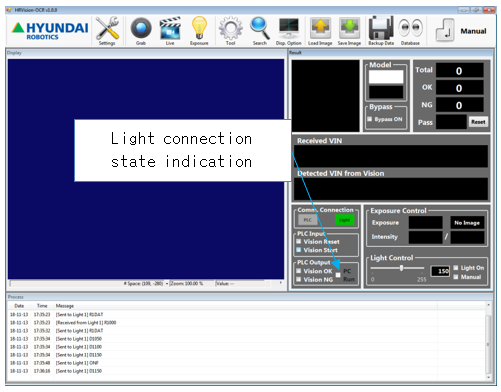Image resolution: width=501 pixels, height=392 pixels.
Task: Click the Zoom 100.00 % field
Action: (x=191, y=283)
